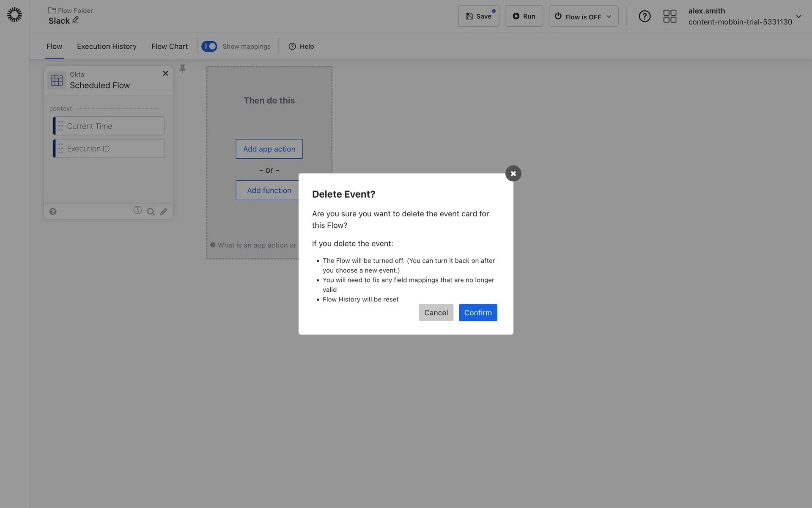Toggle the Show mappings switch
The image size is (812, 508).
click(209, 46)
